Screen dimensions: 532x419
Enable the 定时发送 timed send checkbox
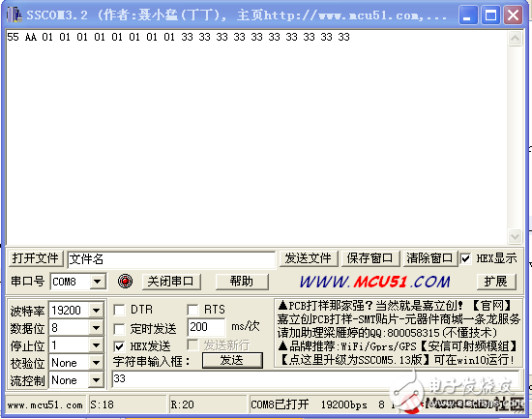(x=119, y=328)
